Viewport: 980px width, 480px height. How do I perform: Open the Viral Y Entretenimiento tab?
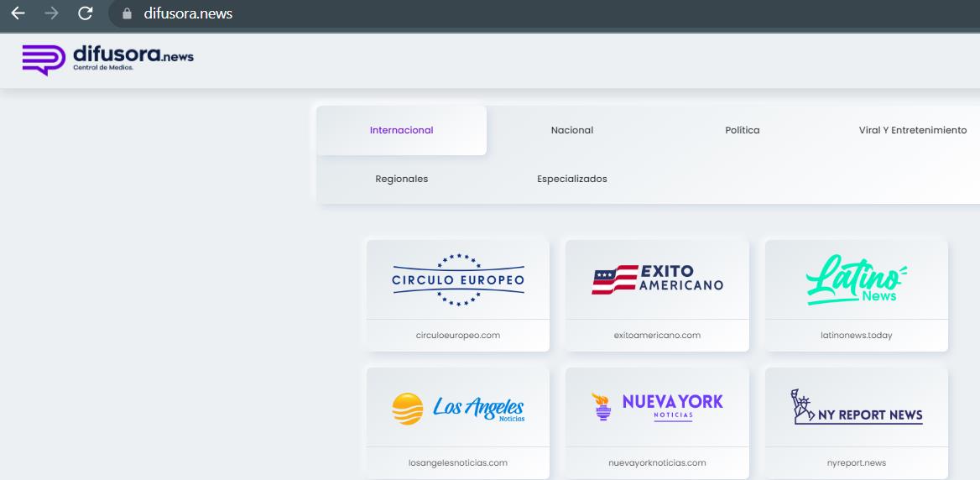[913, 130]
